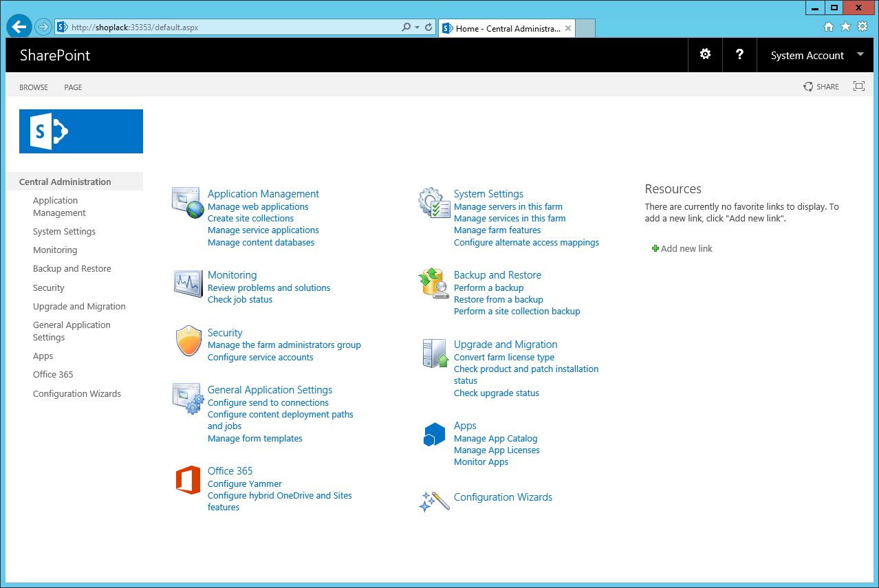Click the SharePoint site logo image
Viewport: 879px width, 588px height.
click(81, 131)
